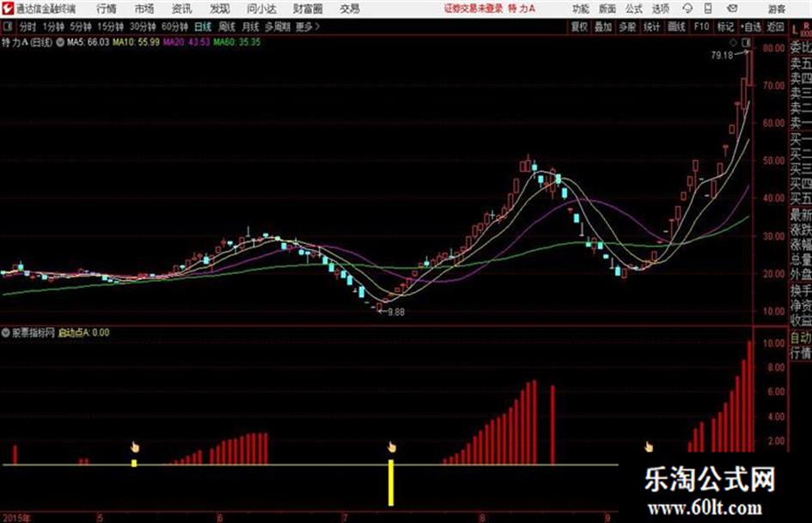
Task: Switch to the 5分钟 period tab
Action: tap(81, 27)
